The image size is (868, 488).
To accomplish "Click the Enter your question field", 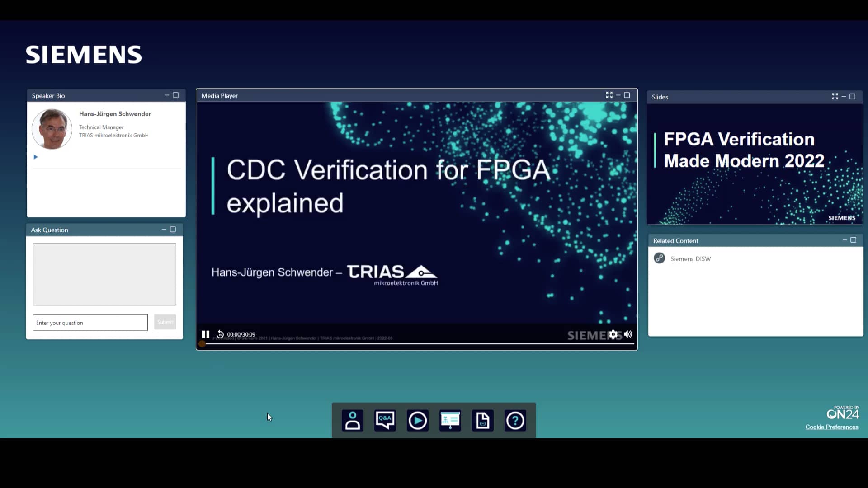I will pyautogui.click(x=90, y=322).
